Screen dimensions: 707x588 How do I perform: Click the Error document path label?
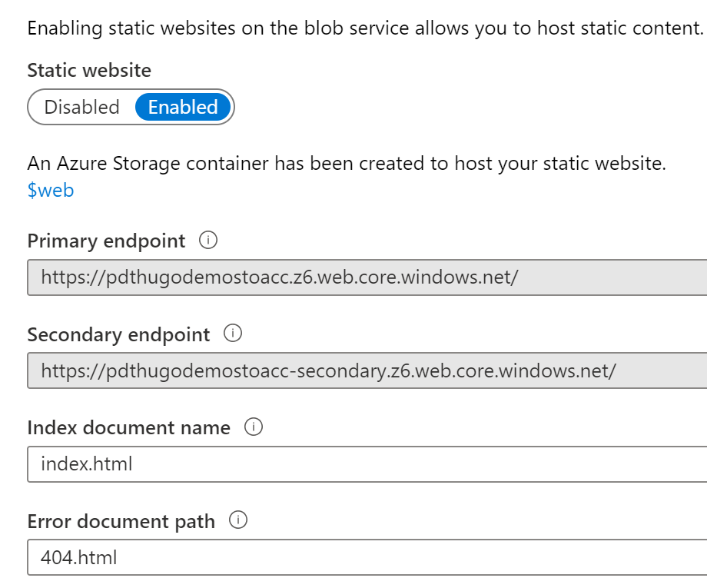(x=121, y=522)
